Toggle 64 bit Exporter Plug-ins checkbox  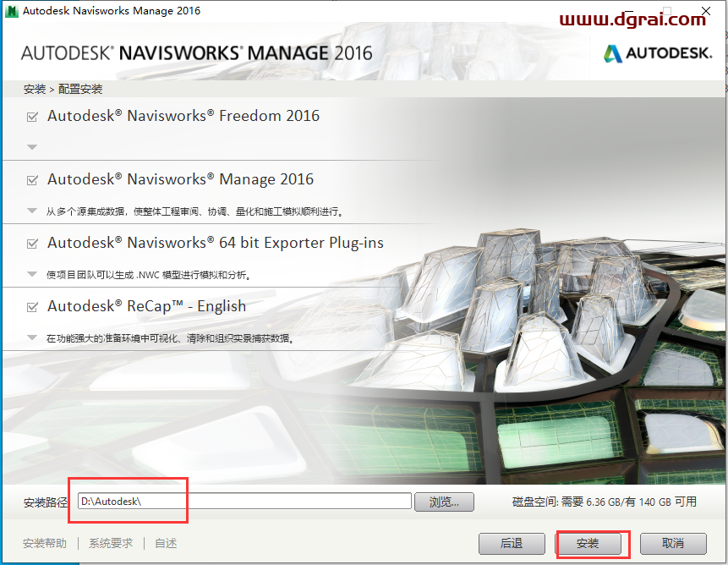click(x=32, y=244)
